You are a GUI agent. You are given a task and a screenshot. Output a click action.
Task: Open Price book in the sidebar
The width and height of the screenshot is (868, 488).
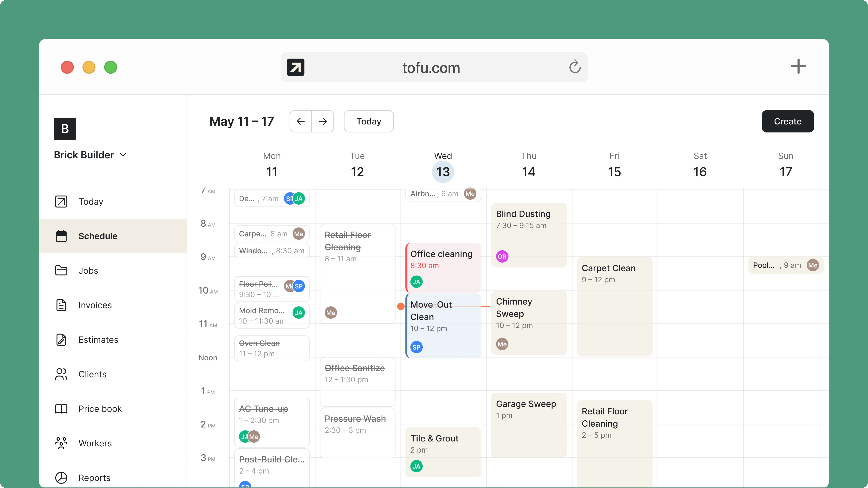[x=113, y=409]
